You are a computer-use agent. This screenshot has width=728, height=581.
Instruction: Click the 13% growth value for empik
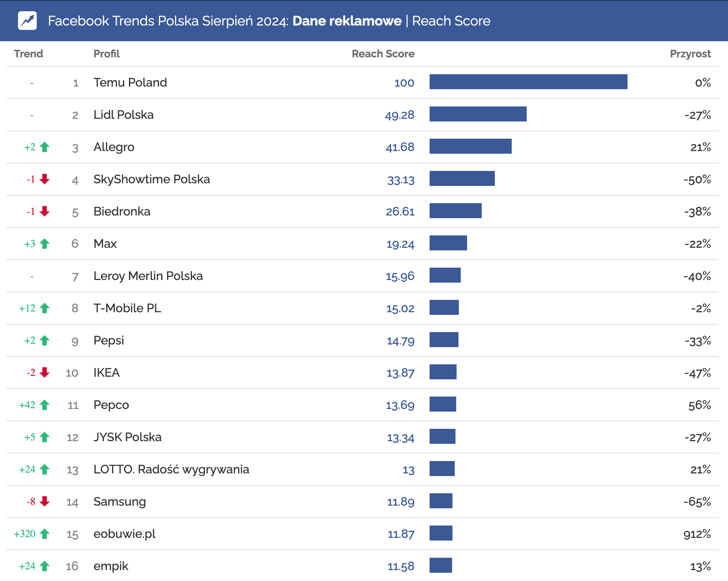[x=701, y=566]
